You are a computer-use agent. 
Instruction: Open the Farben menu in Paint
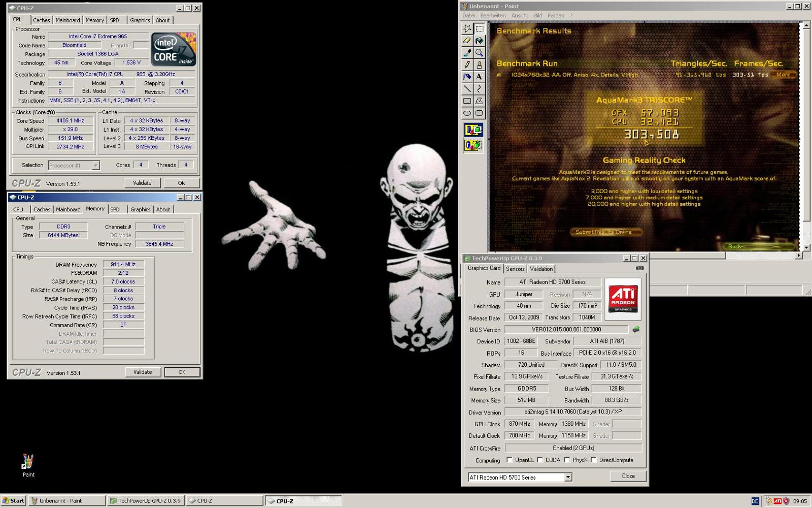(556, 16)
